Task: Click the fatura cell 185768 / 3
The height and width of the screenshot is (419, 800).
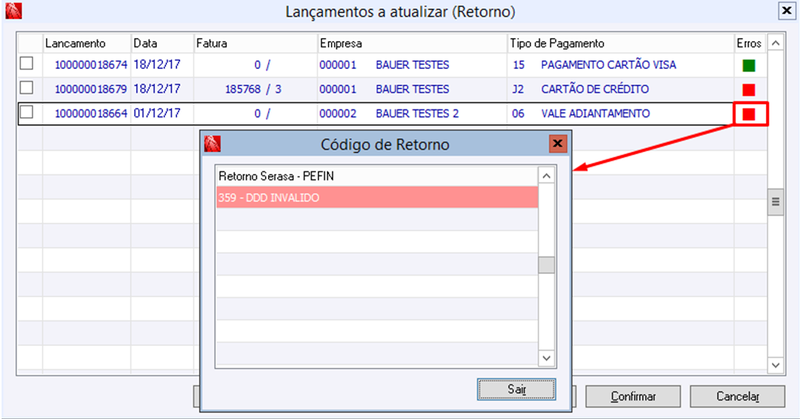Action: coord(253,89)
